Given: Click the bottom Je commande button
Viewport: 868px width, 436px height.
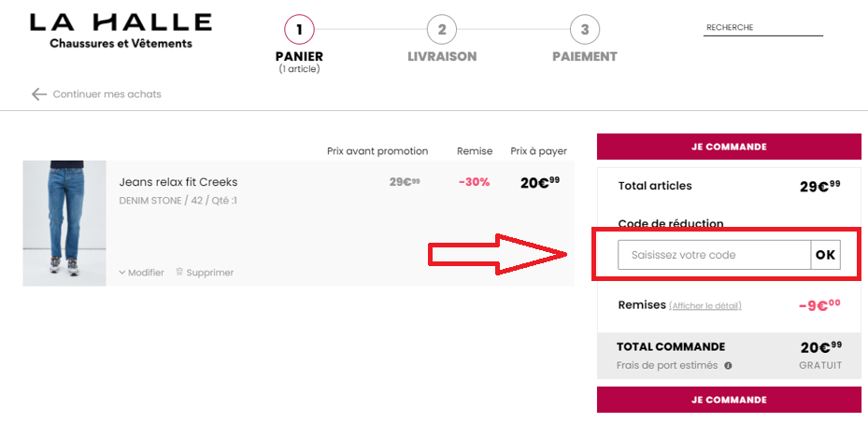Looking at the screenshot, I should [x=729, y=400].
